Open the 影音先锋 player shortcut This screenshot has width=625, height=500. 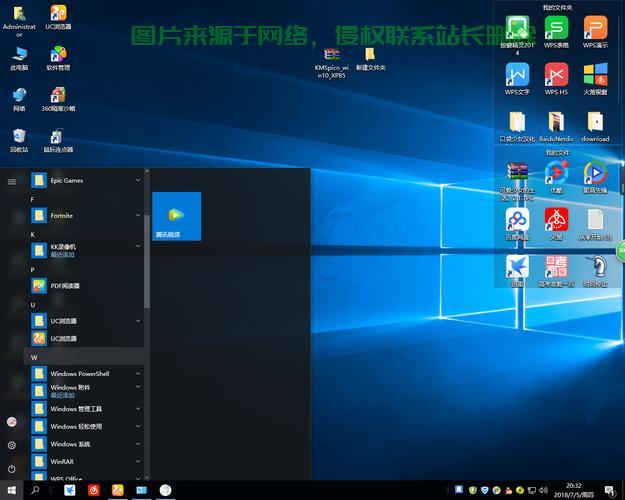click(595, 177)
